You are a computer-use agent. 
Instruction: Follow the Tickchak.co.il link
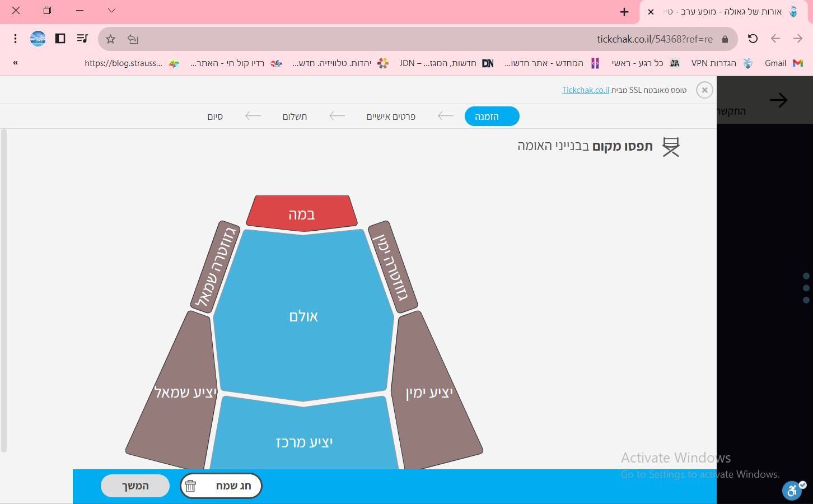point(586,90)
